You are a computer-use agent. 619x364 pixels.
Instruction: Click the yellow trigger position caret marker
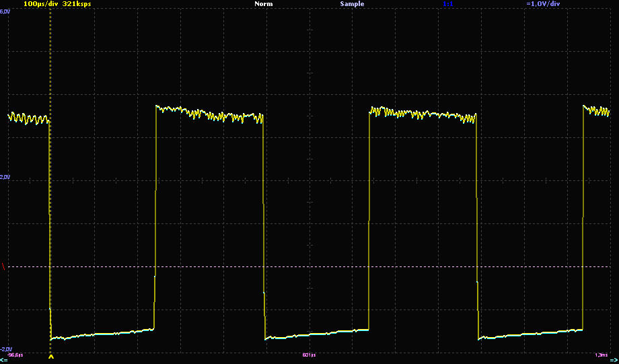pyautogui.click(x=50, y=357)
